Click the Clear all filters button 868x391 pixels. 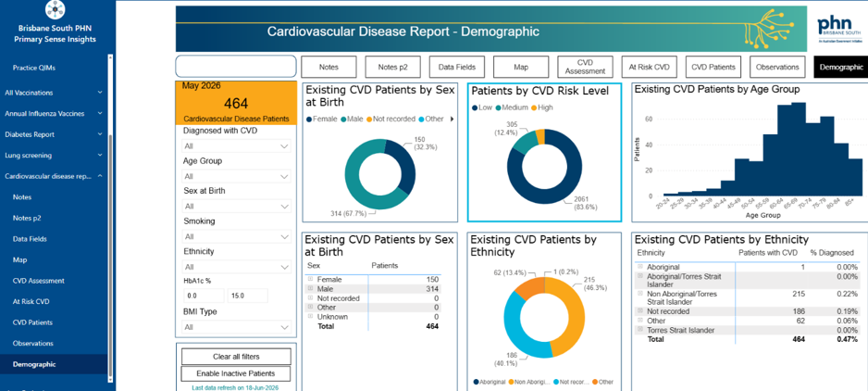click(236, 357)
